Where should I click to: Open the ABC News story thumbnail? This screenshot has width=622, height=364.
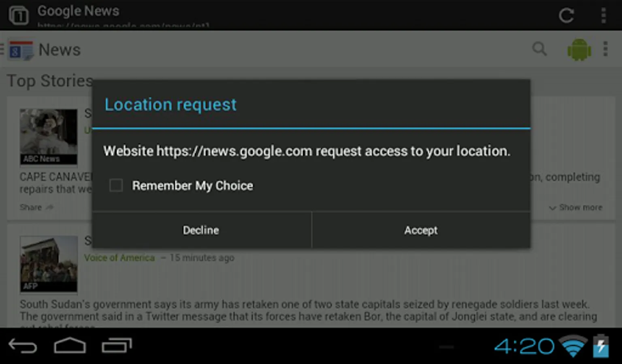[x=49, y=137]
